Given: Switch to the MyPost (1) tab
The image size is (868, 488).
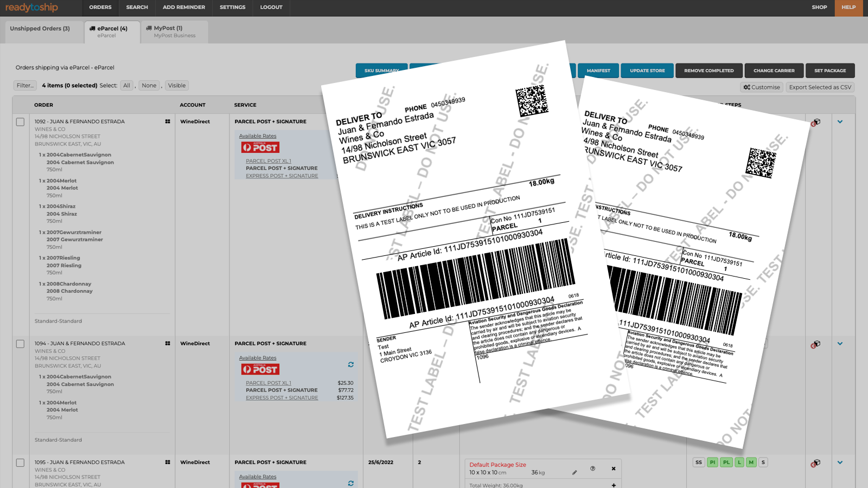Looking at the screenshot, I should (x=174, y=32).
